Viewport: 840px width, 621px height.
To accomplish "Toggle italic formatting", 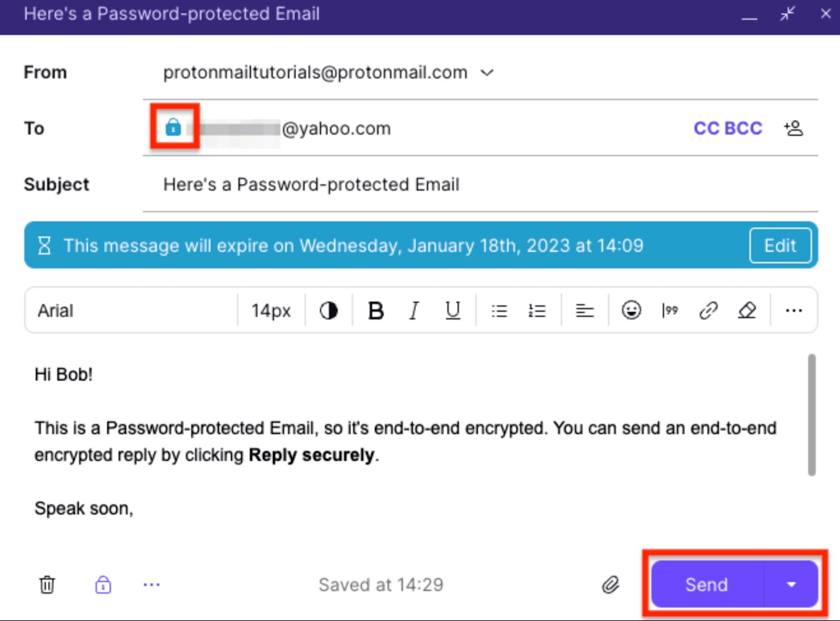I will 414,310.
